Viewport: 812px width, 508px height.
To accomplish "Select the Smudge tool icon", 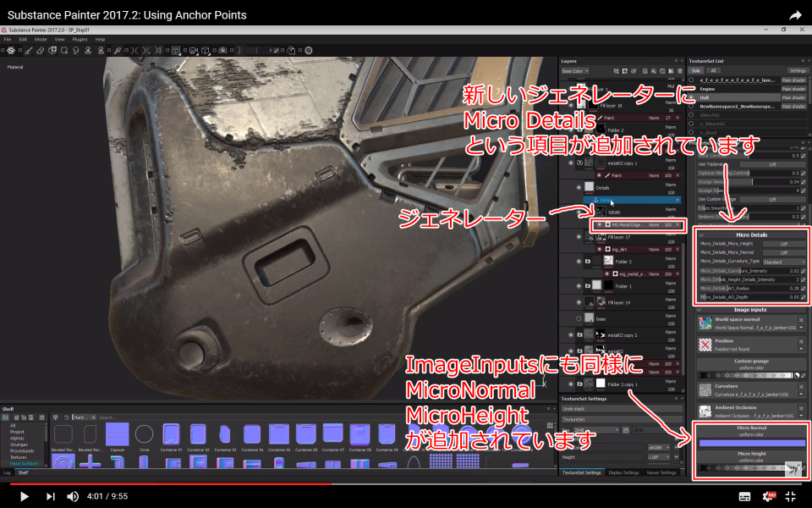I will [76, 50].
